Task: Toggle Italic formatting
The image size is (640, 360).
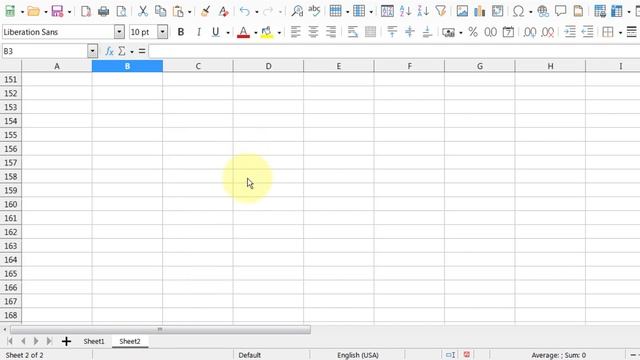Action: pos(199,32)
